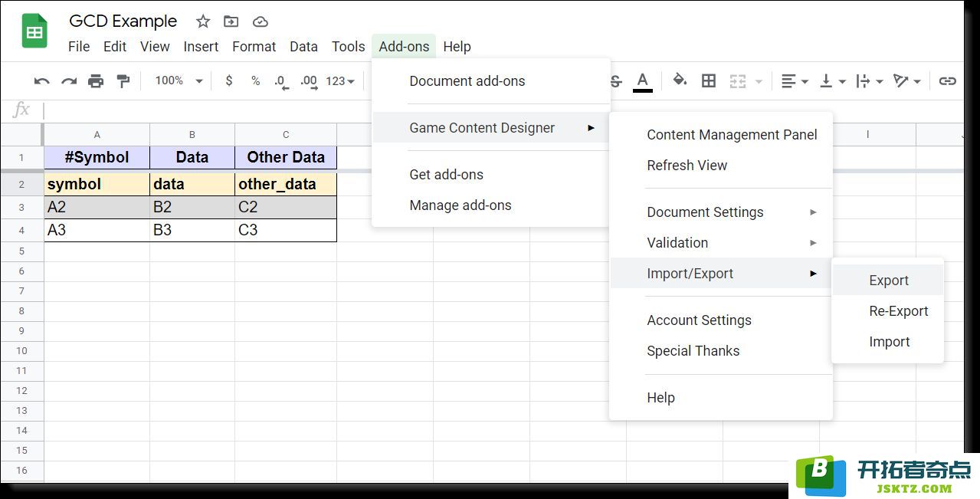Expand Game Content Designer submenu
Viewport: 980px width, 499px height.
[x=491, y=128]
